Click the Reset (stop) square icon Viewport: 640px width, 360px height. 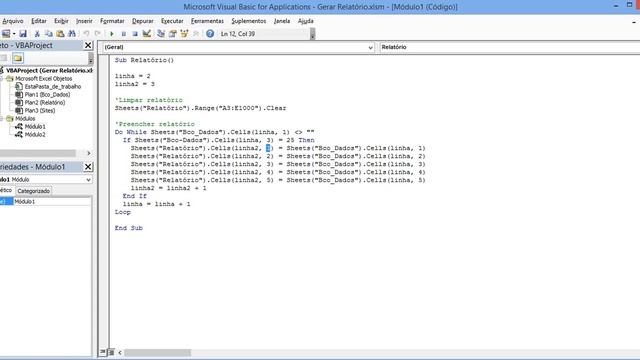[x=135, y=34]
